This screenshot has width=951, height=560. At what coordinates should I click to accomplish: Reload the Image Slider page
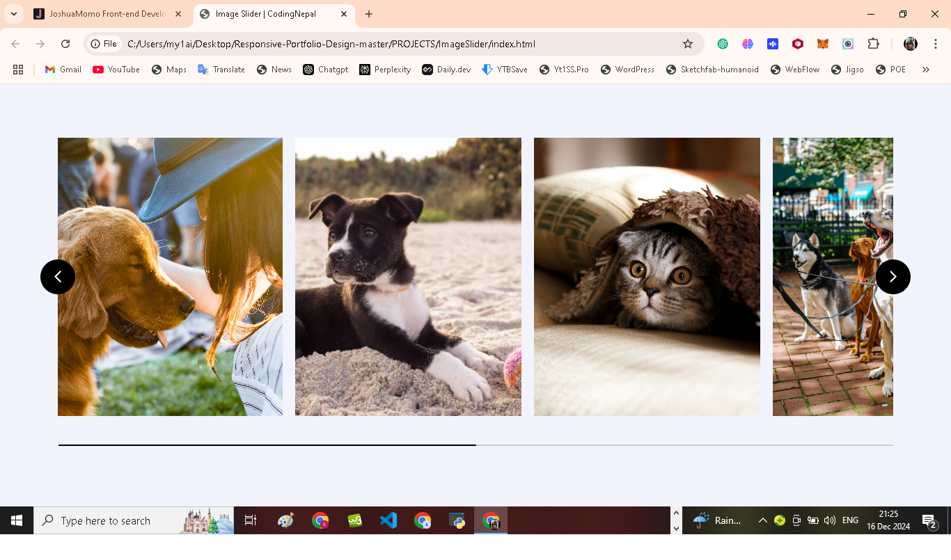click(65, 44)
